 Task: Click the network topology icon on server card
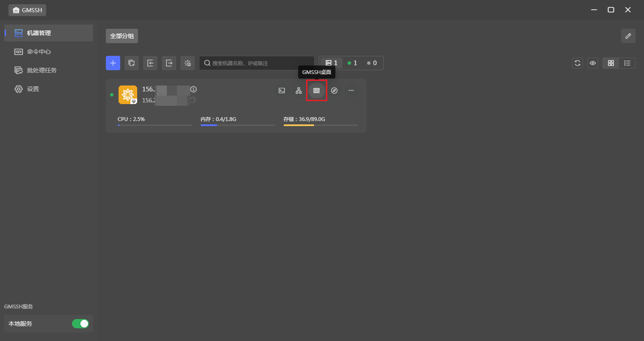click(x=299, y=91)
